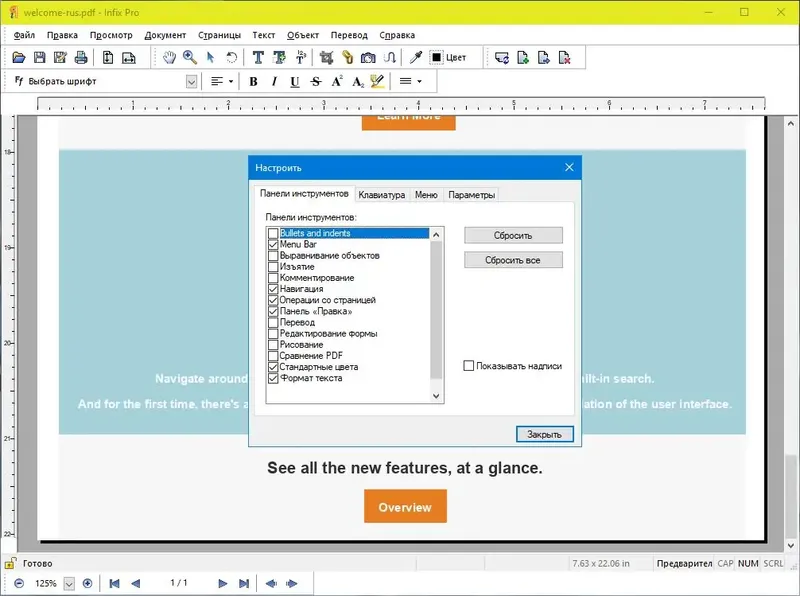Select the text editing T tool
The image size is (800, 596).
point(256,57)
